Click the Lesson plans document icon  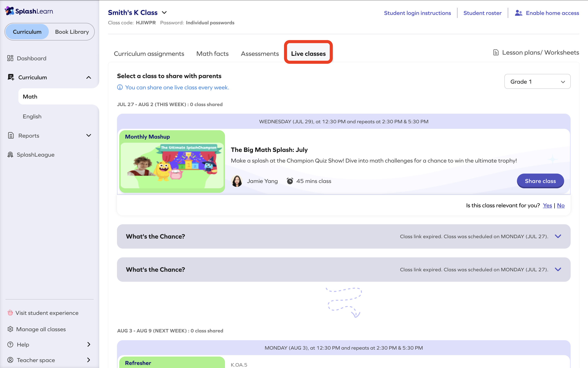(x=496, y=52)
